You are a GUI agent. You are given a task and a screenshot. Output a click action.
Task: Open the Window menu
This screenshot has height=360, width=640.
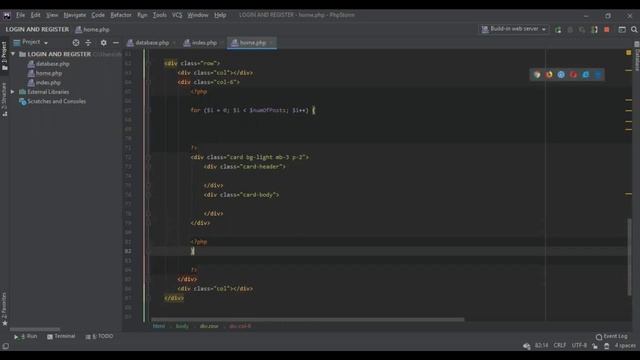point(198,15)
